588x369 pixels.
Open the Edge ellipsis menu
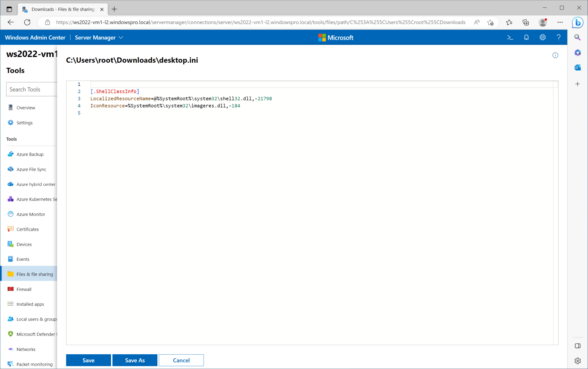(x=560, y=22)
